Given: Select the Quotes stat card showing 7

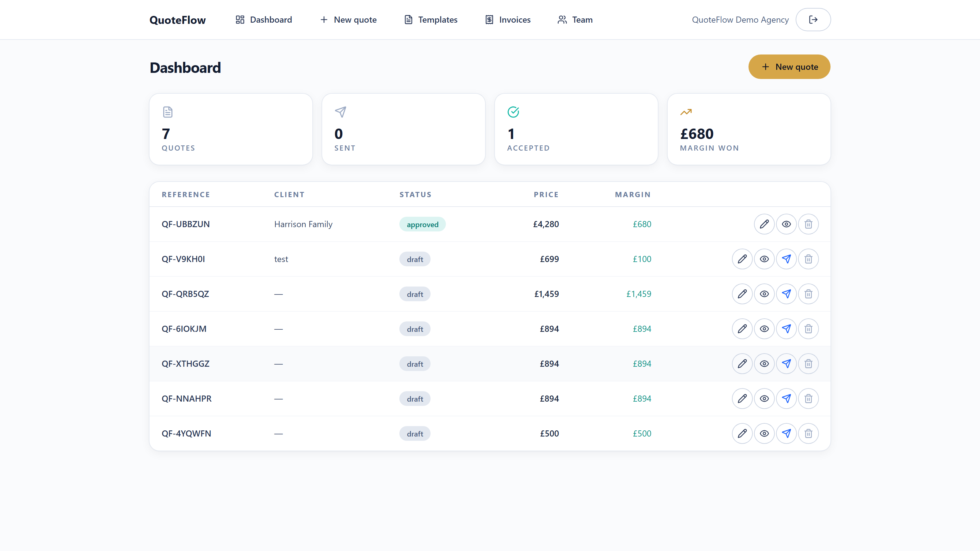Looking at the screenshot, I should click(x=231, y=129).
